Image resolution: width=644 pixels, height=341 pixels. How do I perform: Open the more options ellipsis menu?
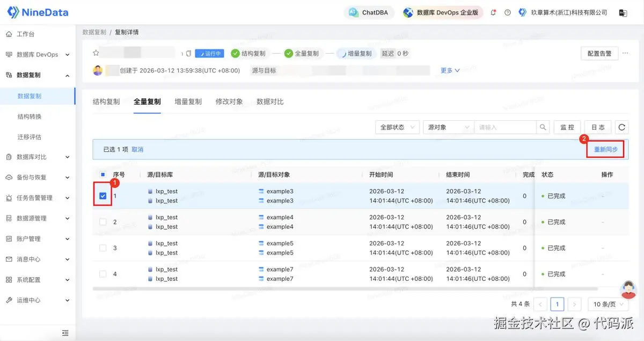click(624, 53)
